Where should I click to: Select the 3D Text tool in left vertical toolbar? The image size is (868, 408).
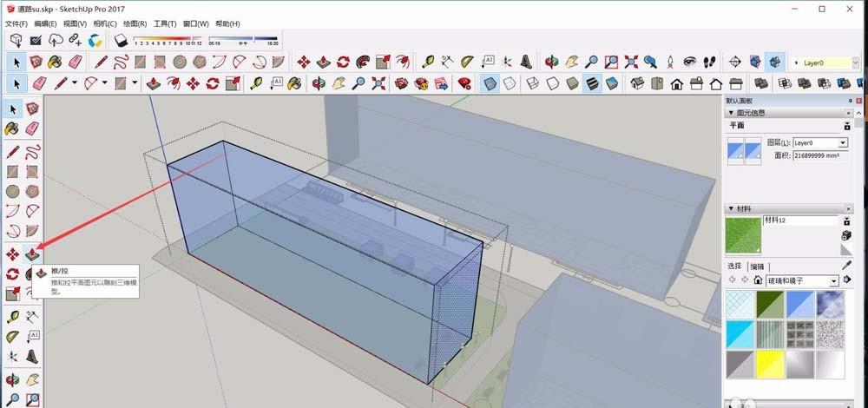tap(32, 357)
